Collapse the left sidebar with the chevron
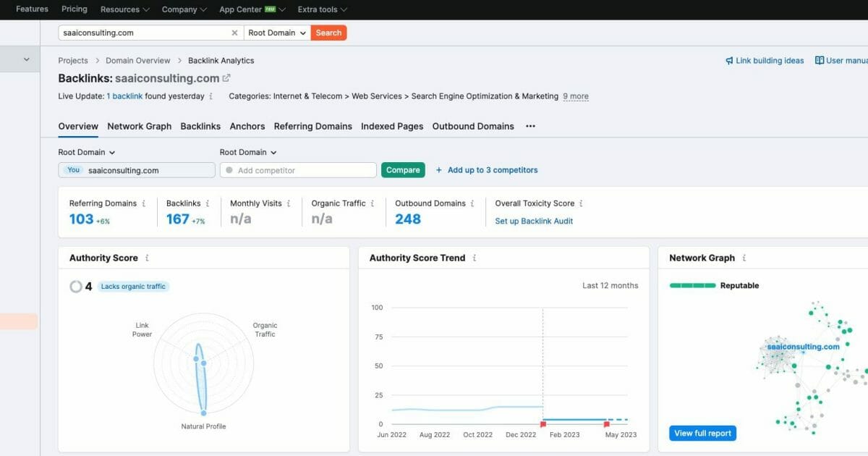Image resolution: width=868 pixels, height=456 pixels. 26,59
